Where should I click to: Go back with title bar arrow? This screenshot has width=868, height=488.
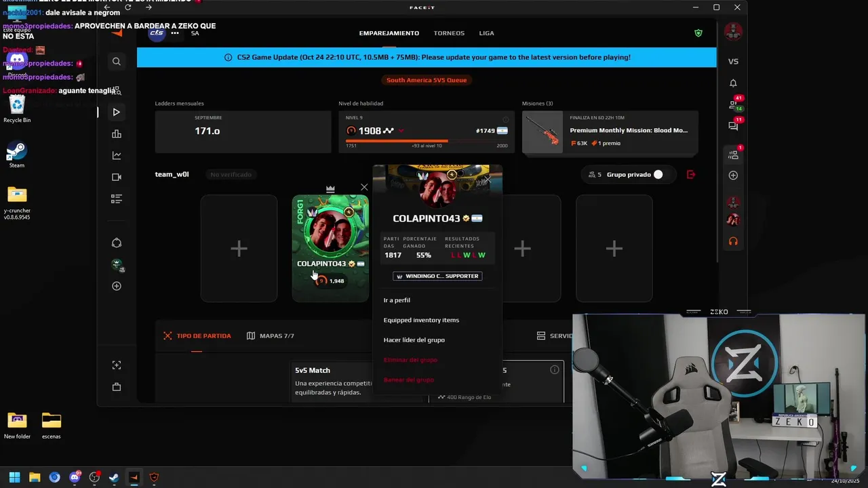(106, 7)
